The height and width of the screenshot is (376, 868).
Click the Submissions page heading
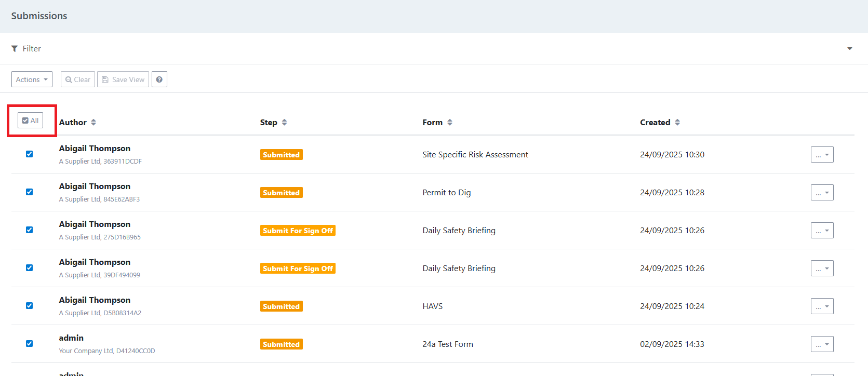pyautogui.click(x=39, y=16)
